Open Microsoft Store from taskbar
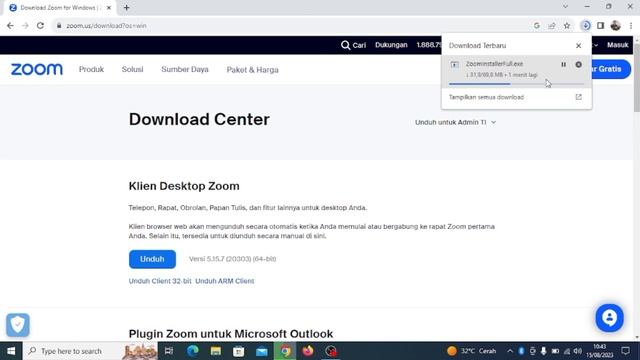The height and width of the screenshot is (360, 640). (239, 351)
